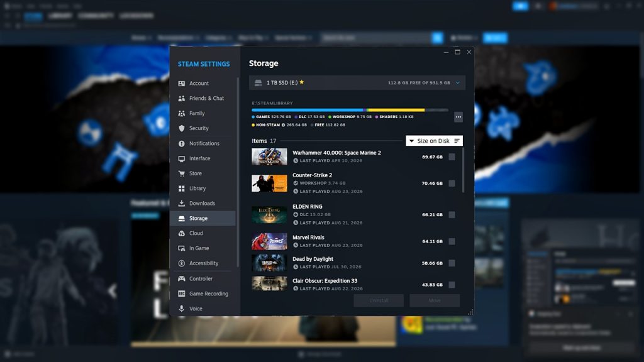Viewport: 644px width, 362px height.
Task: Click the Store shopping cart icon
Action: point(182,173)
